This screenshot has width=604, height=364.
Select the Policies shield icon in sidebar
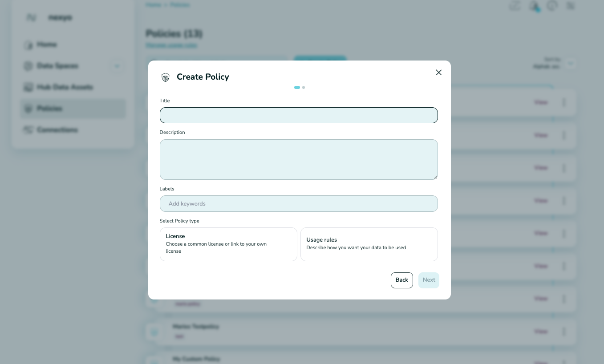[28, 109]
